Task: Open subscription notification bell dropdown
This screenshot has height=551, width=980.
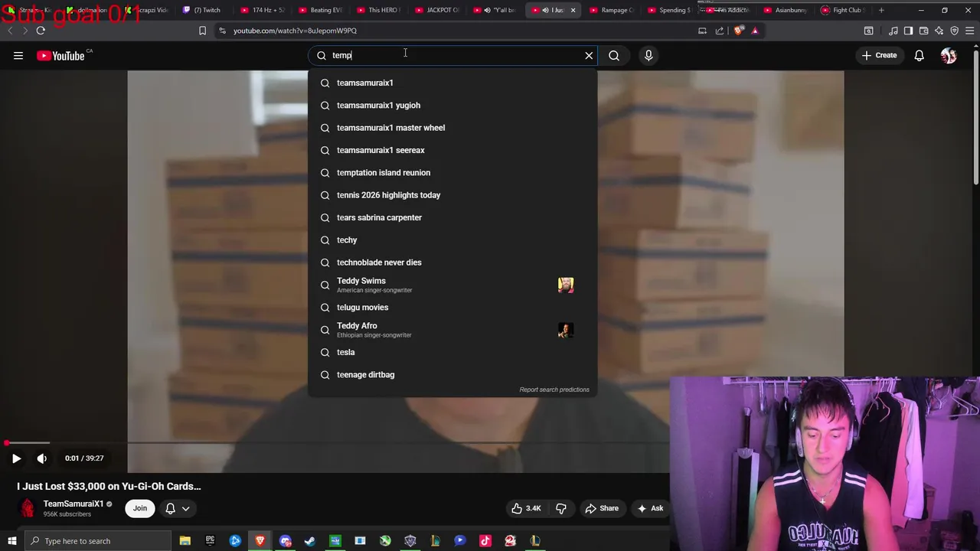Action: [x=178, y=508]
